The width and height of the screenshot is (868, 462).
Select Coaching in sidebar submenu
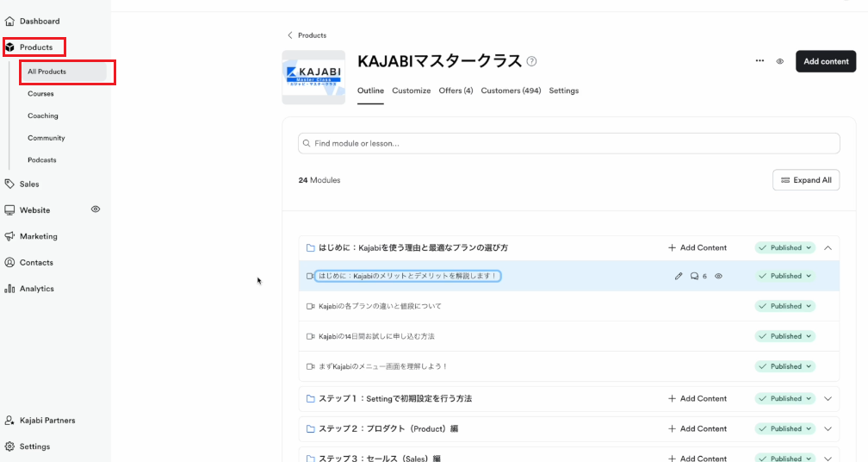tap(43, 115)
